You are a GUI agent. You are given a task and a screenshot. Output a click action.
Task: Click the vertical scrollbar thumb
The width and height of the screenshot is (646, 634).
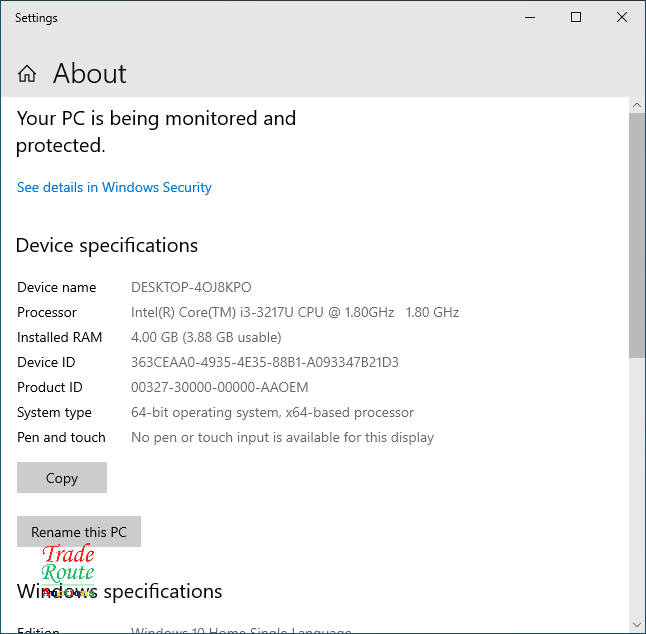[x=637, y=235]
